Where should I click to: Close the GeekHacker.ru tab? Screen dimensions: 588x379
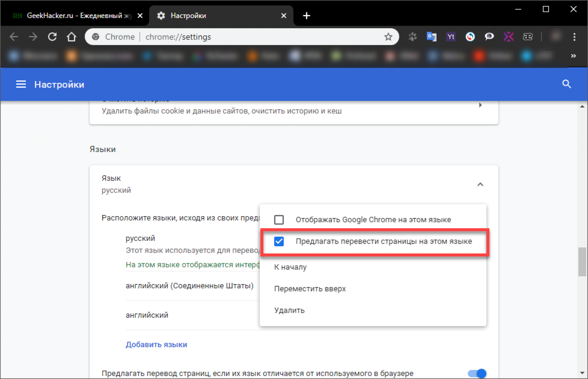click(x=140, y=16)
